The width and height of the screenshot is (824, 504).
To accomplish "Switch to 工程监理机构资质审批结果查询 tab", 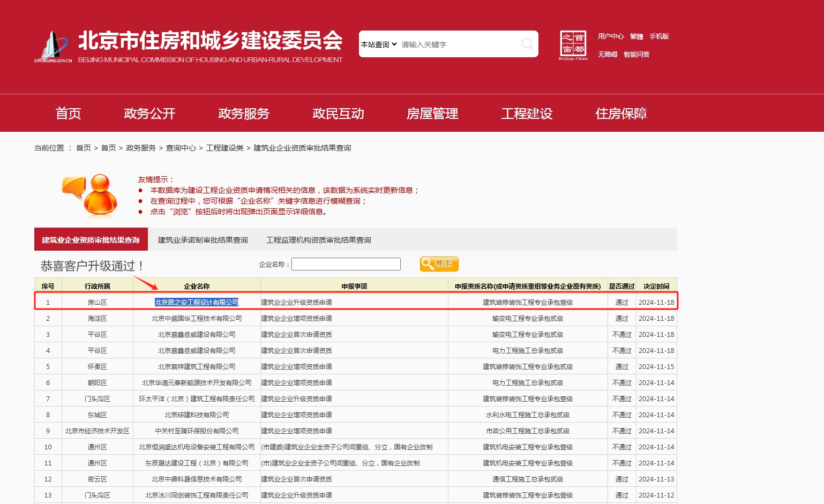I will [318, 240].
